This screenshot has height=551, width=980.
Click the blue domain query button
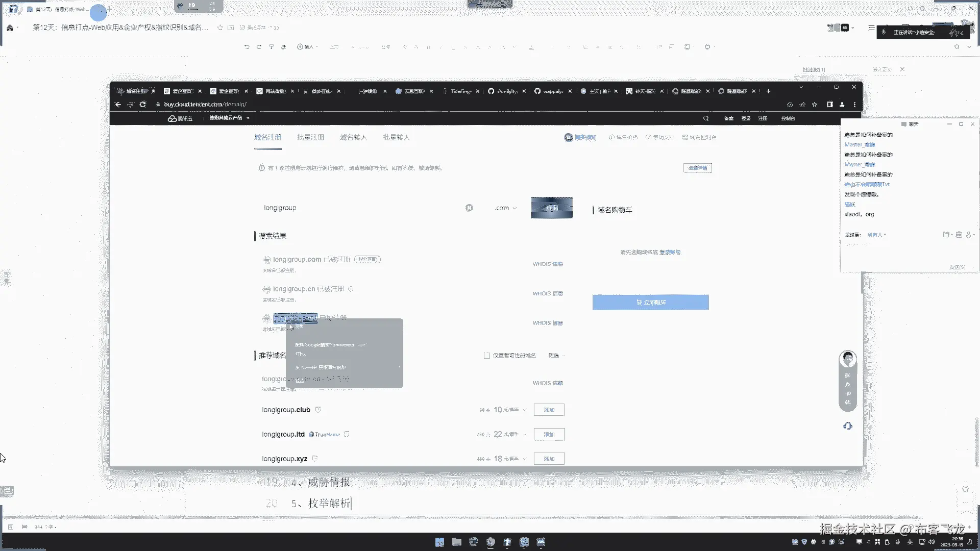(x=551, y=208)
